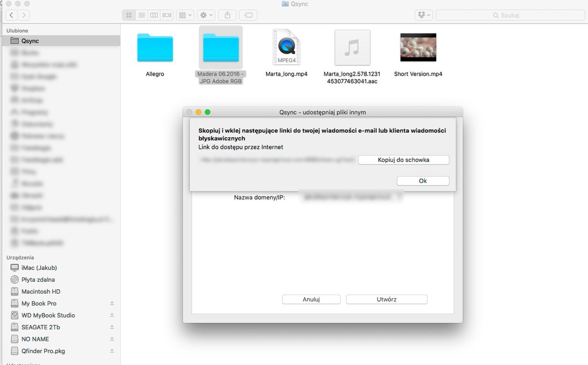Zoom the Qsync sharing window
The width and height of the screenshot is (588, 365).
click(208, 112)
